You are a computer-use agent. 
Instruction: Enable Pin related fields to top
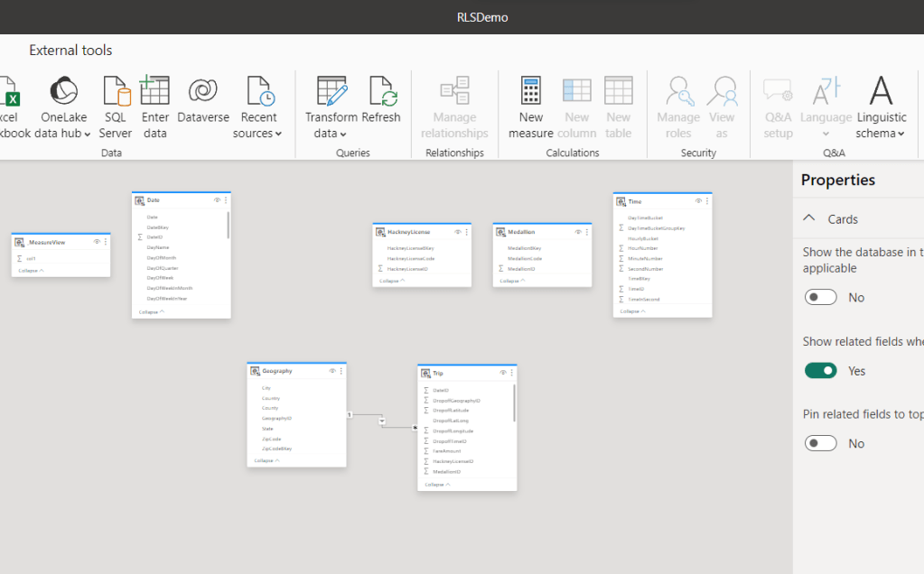820,443
